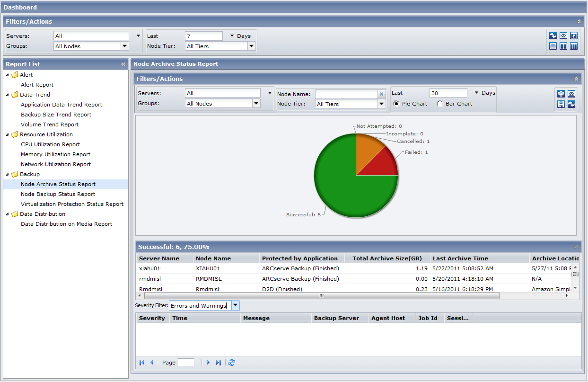Select the Bar Chart radio button
Screen dimensions: 588x382
click(440, 104)
